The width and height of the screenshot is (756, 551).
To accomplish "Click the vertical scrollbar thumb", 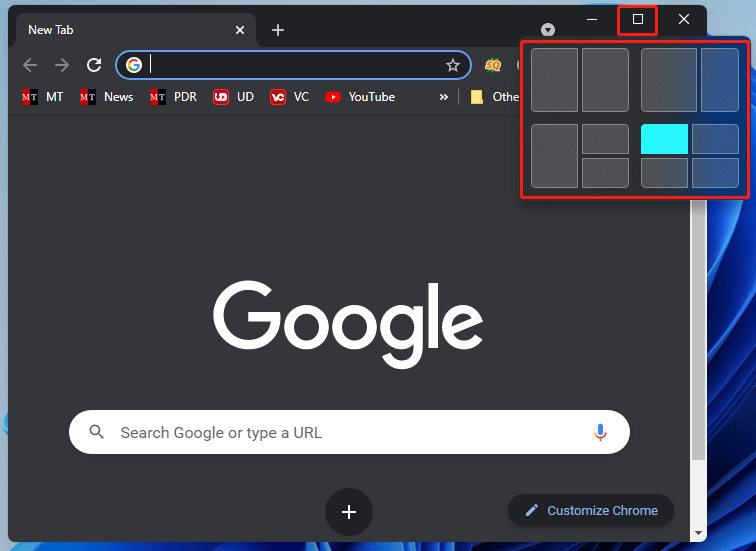I will tap(698, 329).
